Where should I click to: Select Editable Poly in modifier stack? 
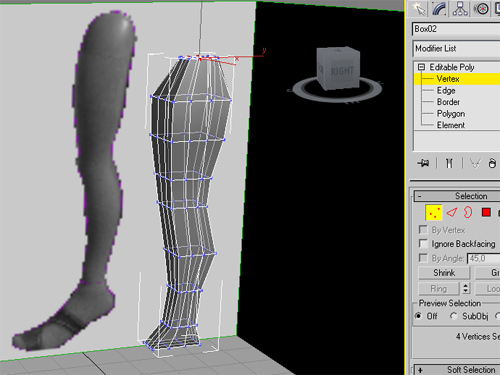point(452,67)
